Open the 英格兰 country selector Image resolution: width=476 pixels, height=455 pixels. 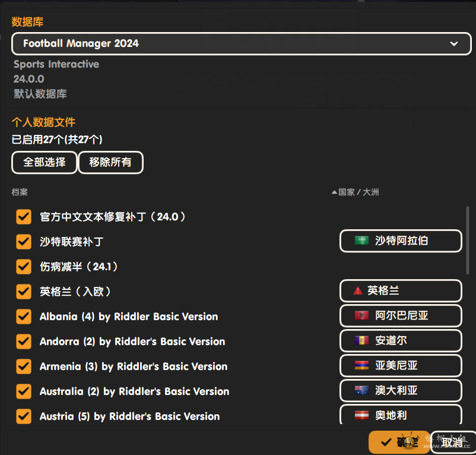pyautogui.click(x=401, y=290)
